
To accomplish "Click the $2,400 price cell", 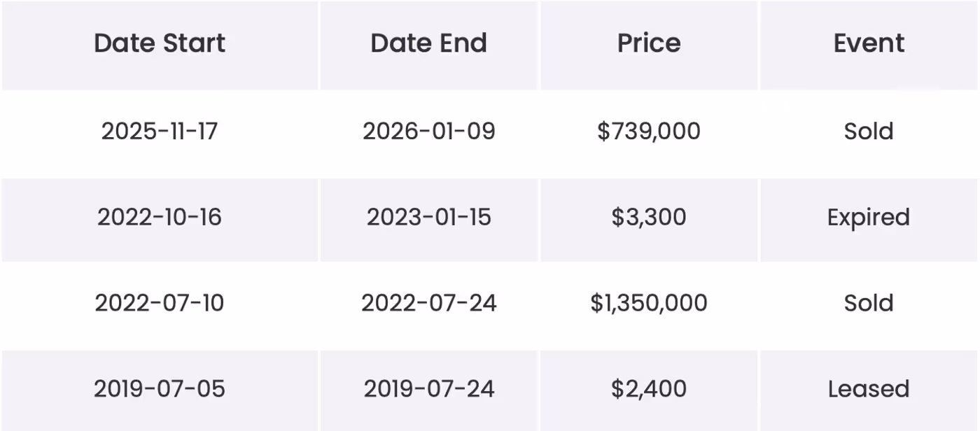I will (x=649, y=389).
